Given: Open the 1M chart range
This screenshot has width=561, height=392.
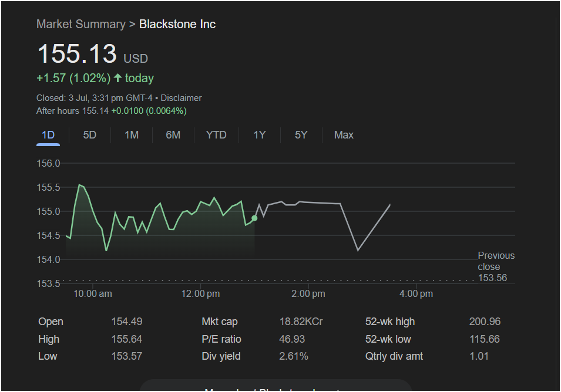Looking at the screenshot, I should pos(132,135).
